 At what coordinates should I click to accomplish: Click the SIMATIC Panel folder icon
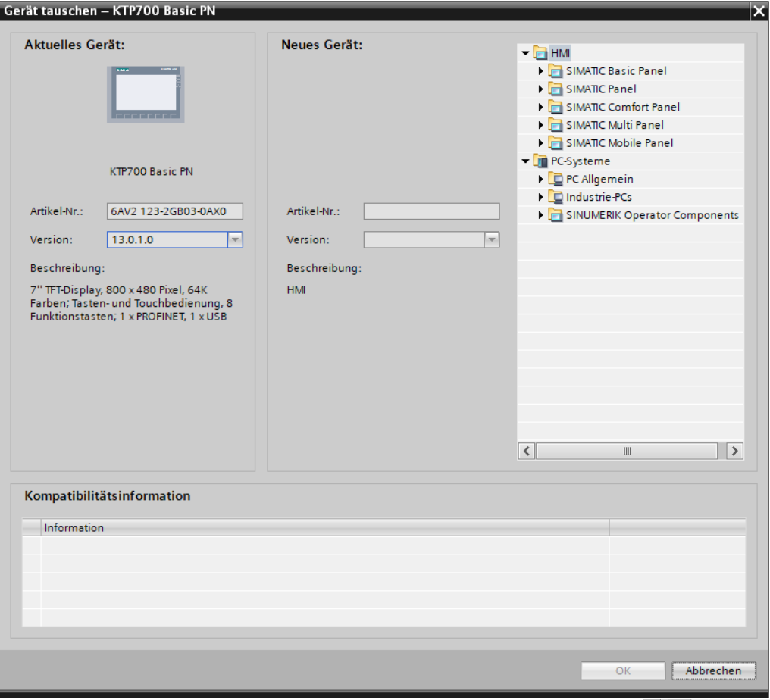click(x=556, y=89)
